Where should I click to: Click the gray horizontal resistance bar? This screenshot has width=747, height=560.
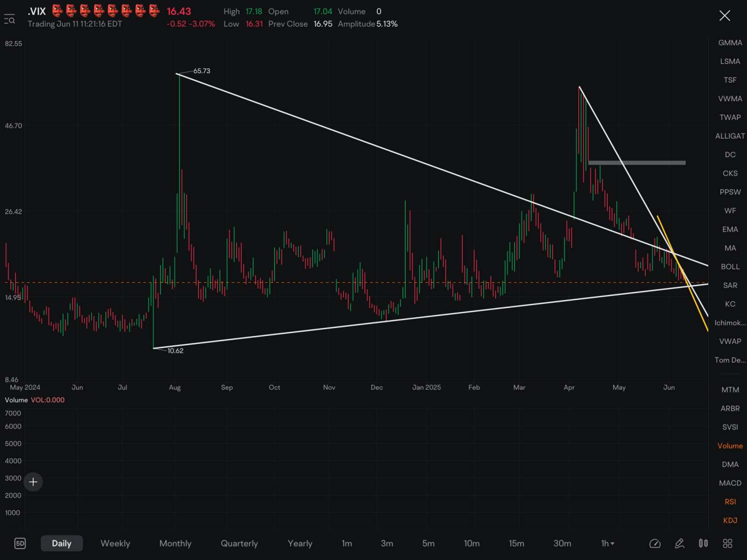(637, 163)
